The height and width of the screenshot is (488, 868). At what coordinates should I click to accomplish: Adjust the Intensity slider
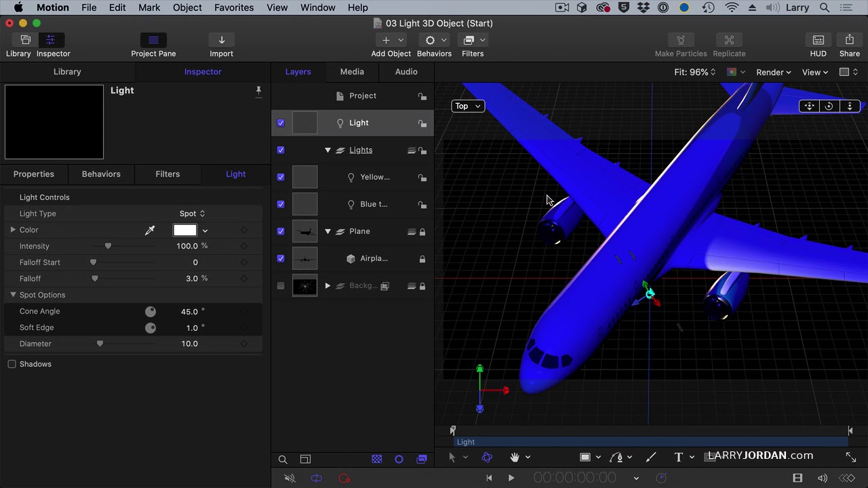pyautogui.click(x=108, y=246)
